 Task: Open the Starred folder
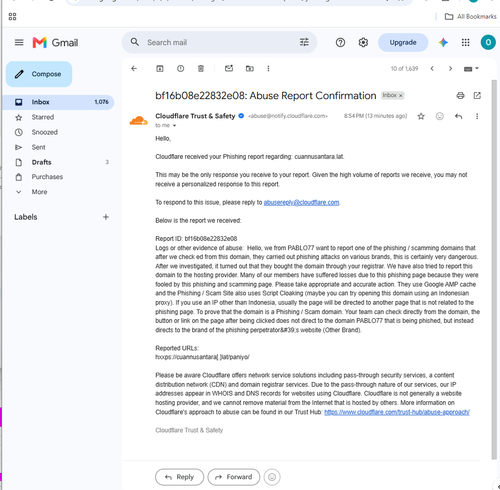43,117
